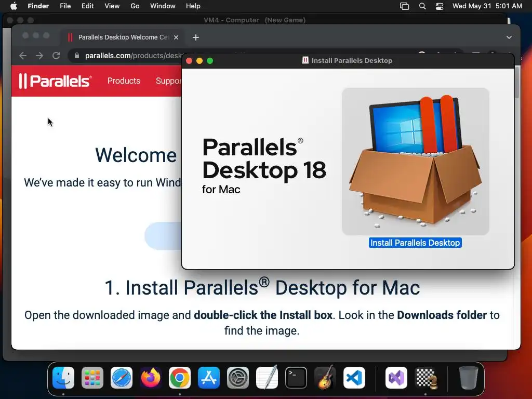The height and width of the screenshot is (399, 532).
Task: Open the Apple menu
Action: coord(14,6)
